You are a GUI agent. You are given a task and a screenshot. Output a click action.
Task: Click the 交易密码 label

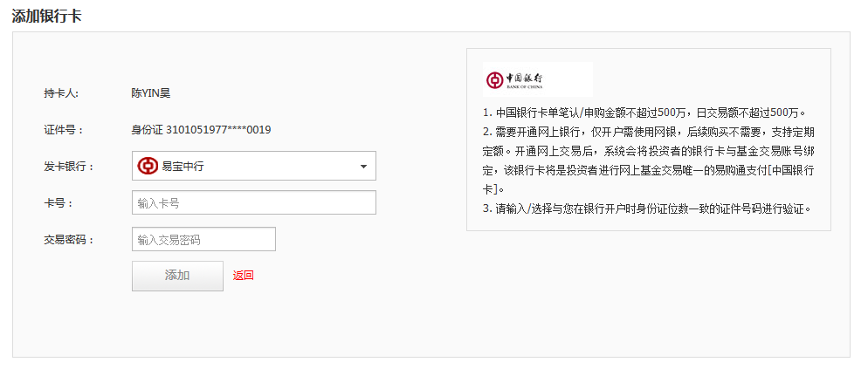pyautogui.click(x=69, y=240)
